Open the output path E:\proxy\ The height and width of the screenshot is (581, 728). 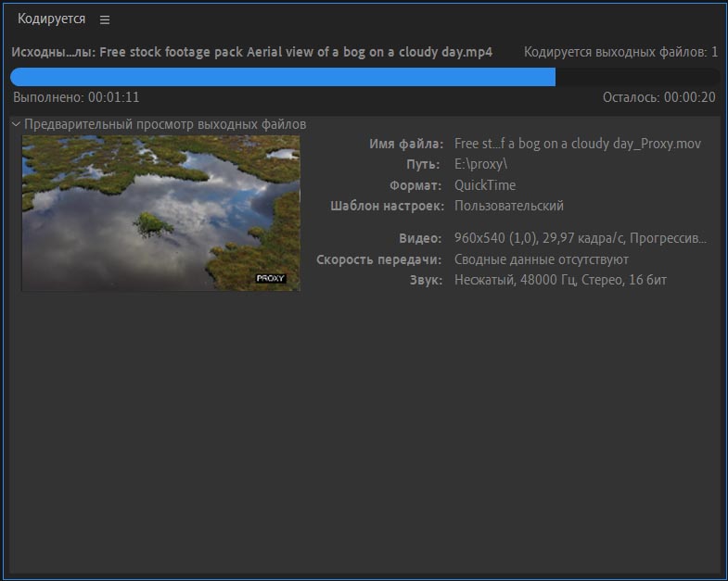point(480,164)
